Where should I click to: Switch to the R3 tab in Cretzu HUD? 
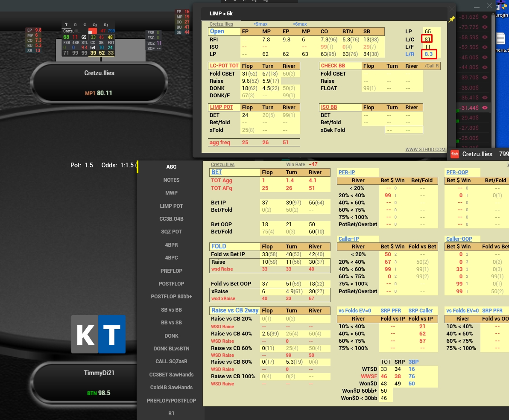[106, 25]
